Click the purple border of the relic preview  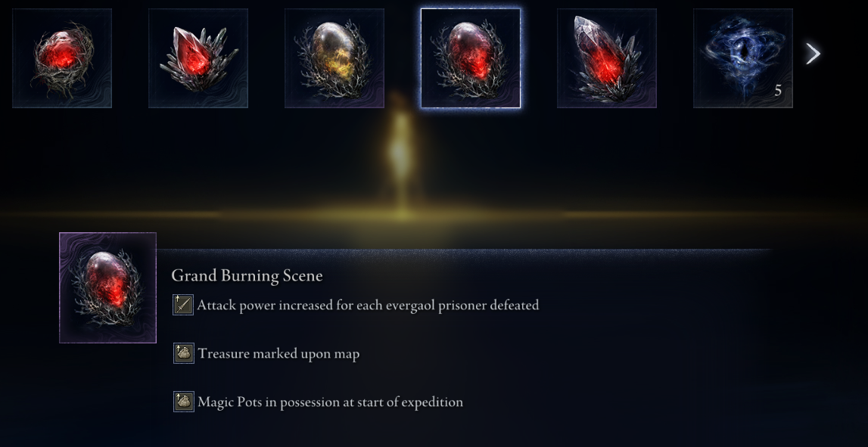coord(61,287)
